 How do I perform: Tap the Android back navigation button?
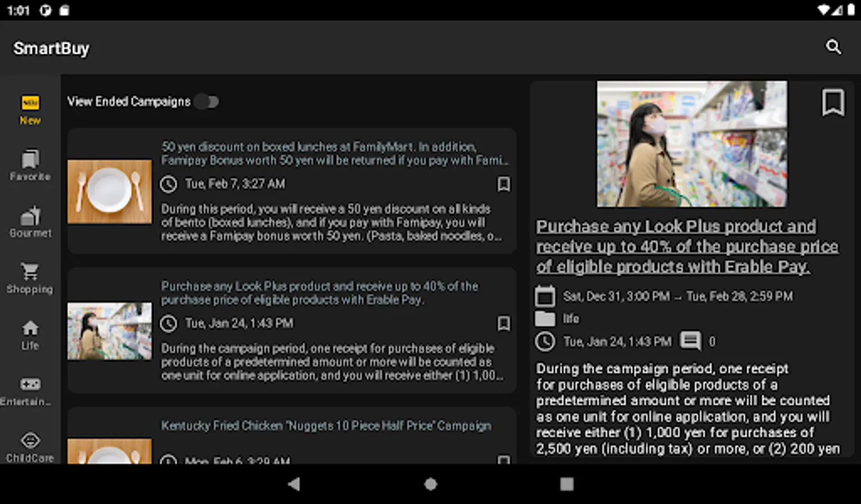pos(294,484)
